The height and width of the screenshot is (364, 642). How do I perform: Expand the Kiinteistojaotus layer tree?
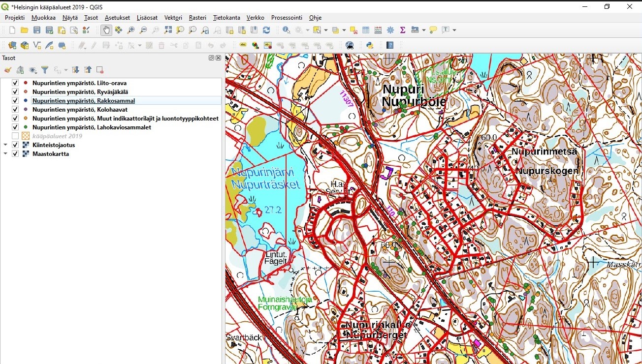[5, 145]
